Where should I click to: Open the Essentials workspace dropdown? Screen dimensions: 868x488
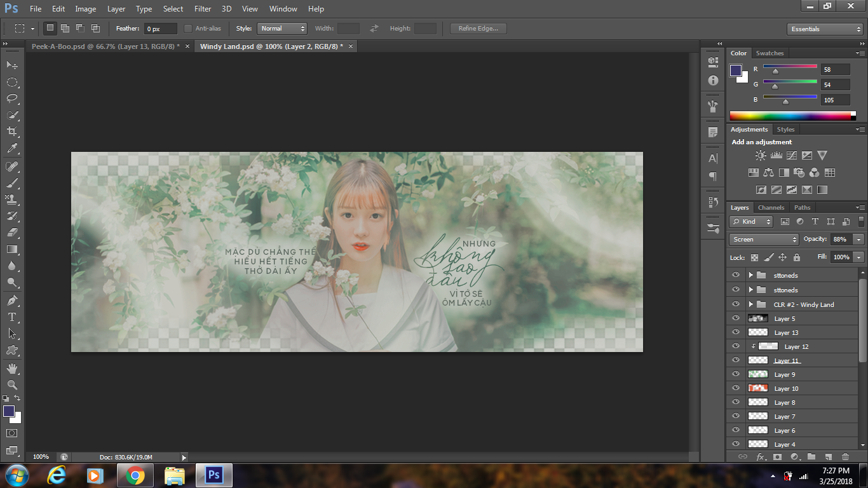coord(824,29)
